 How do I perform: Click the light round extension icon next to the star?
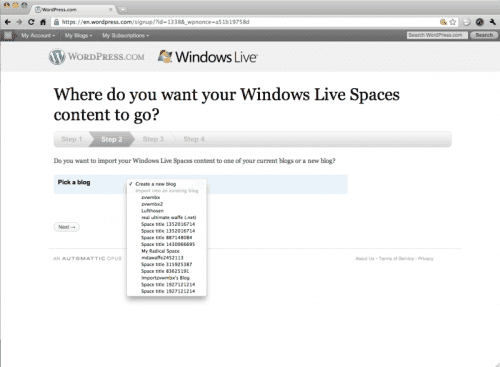tap(467, 22)
